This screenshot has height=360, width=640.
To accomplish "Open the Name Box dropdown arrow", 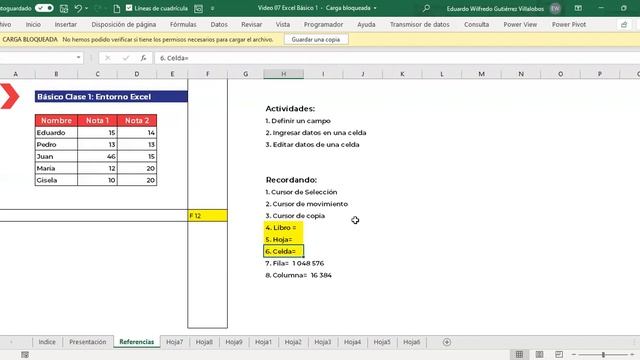I will pyautogui.click(x=78, y=58).
